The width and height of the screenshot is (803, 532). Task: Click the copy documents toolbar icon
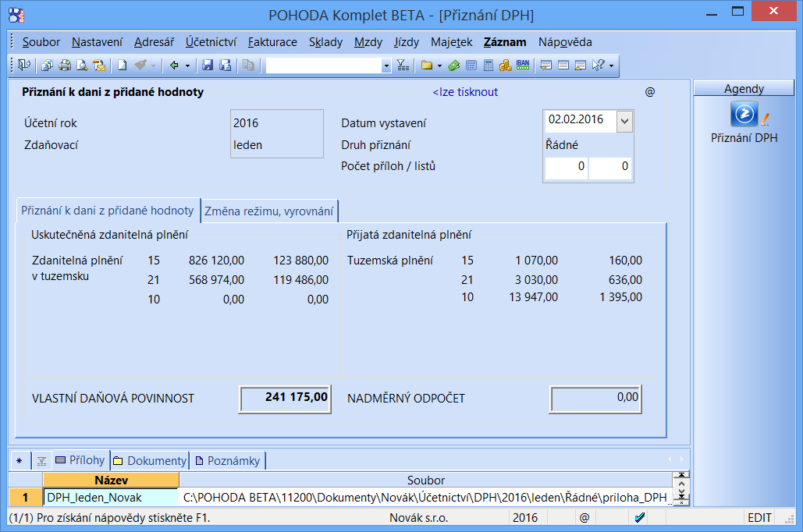47,65
